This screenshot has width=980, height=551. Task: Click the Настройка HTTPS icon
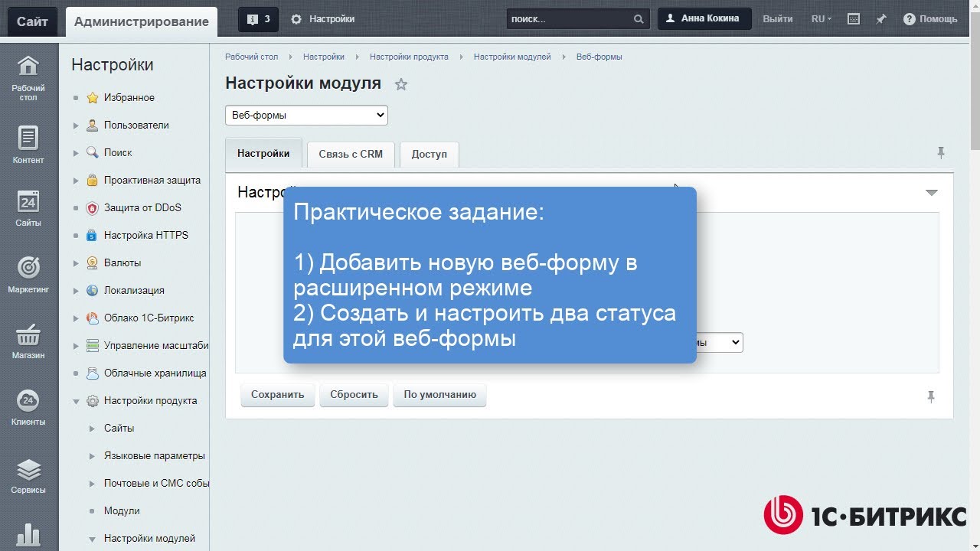(x=93, y=236)
